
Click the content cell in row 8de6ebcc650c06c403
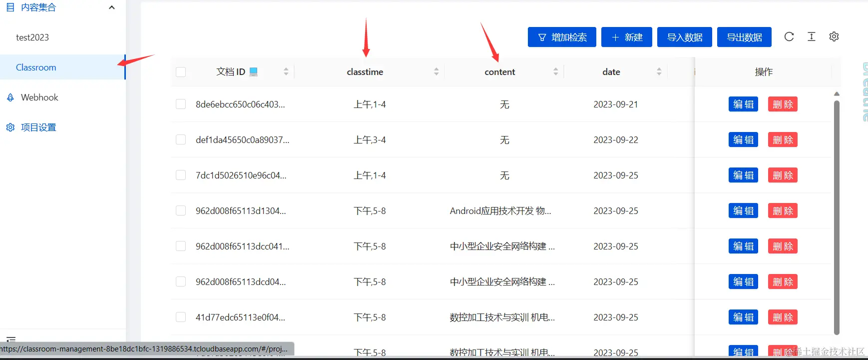pyautogui.click(x=504, y=104)
